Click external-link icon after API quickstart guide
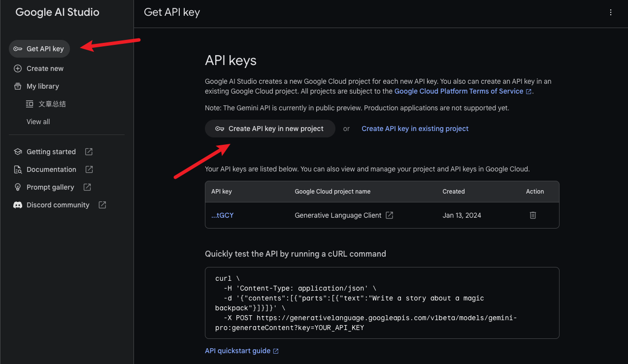 (x=276, y=351)
